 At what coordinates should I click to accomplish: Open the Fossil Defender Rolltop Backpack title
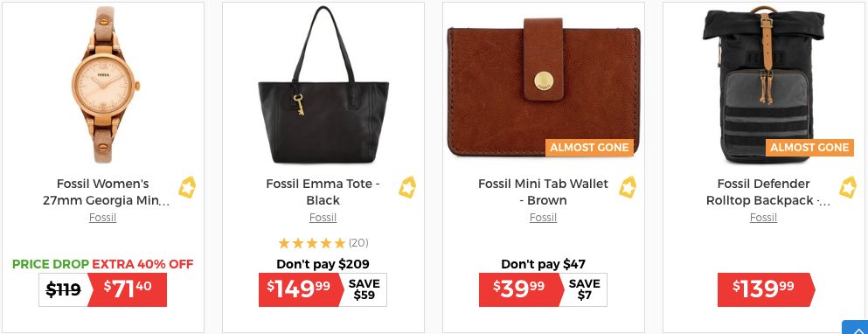pos(764,191)
